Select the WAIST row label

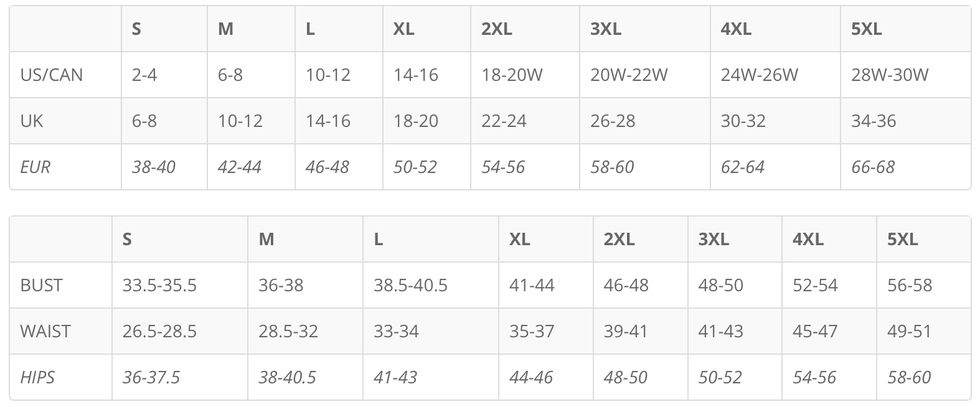click(45, 331)
